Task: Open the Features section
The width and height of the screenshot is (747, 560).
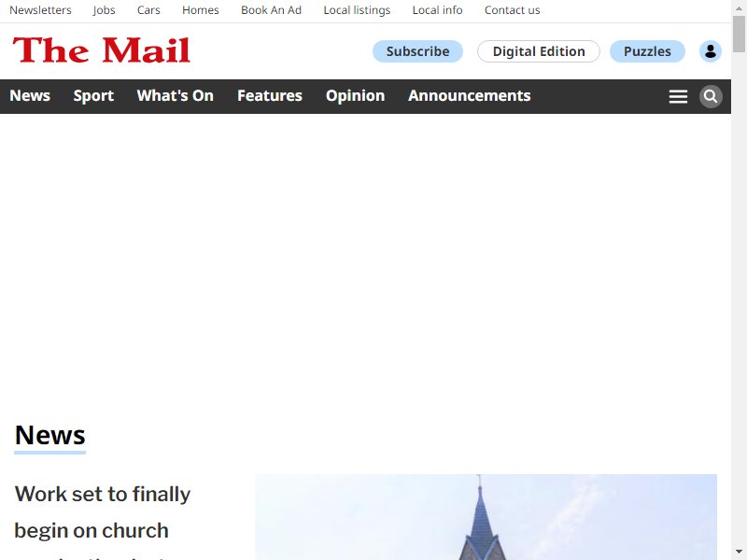Action: (x=270, y=96)
